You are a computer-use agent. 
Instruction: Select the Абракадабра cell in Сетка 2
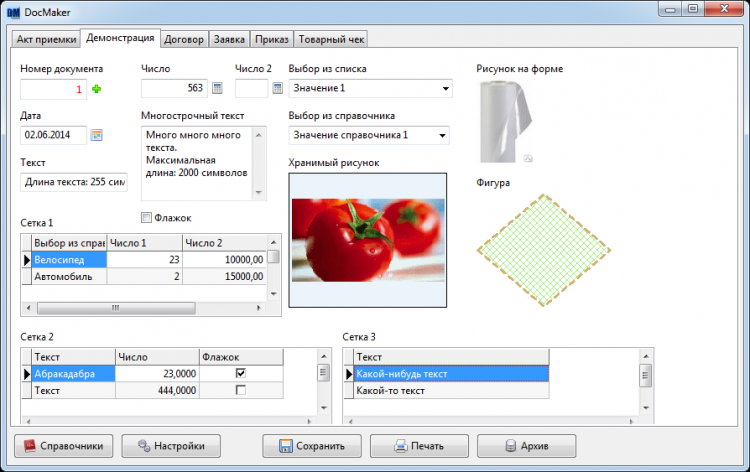click(x=73, y=373)
